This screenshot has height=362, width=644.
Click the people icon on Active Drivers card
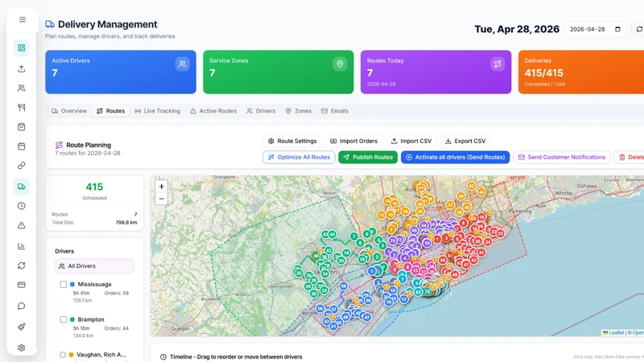[x=183, y=64]
